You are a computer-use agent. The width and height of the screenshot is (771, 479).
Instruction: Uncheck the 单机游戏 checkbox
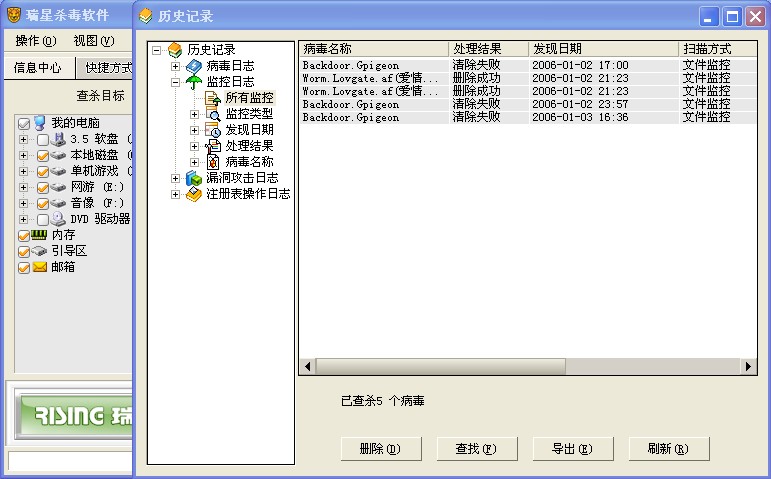pos(43,172)
